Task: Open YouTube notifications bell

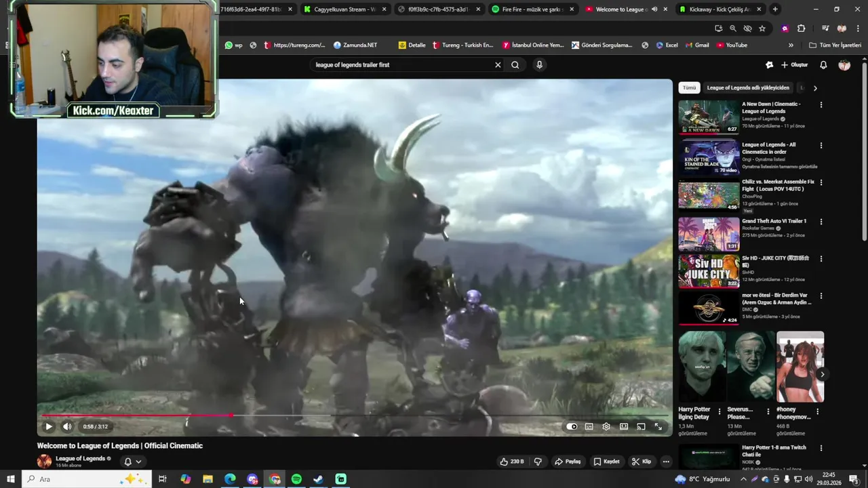Action: [x=823, y=65]
